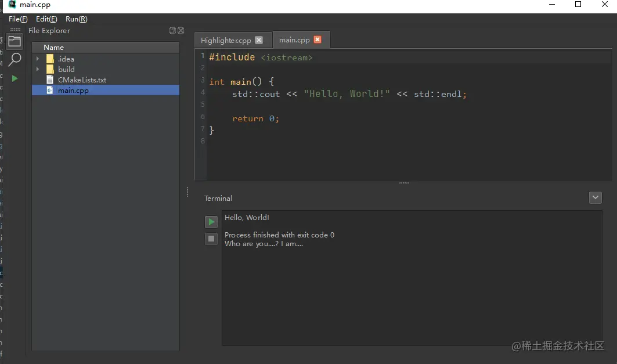
Task: Click 'Hello, World!' output in terminal
Action: 247,218
